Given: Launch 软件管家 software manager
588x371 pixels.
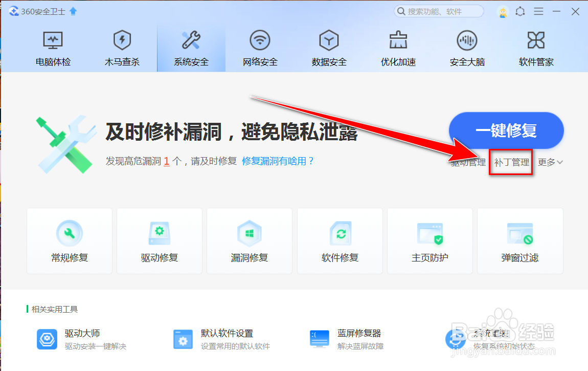Looking at the screenshot, I should click(536, 48).
